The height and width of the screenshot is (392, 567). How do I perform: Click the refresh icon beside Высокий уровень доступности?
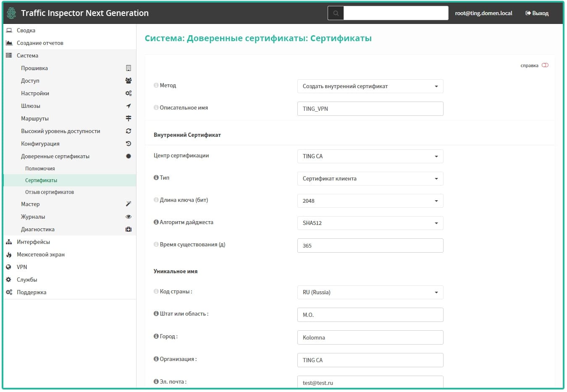(x=129, y=131)
